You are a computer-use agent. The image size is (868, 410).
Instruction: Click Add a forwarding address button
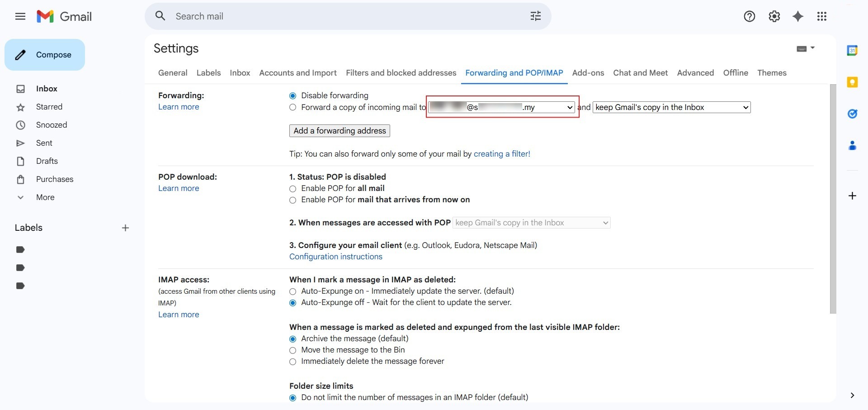coord(340,131)
